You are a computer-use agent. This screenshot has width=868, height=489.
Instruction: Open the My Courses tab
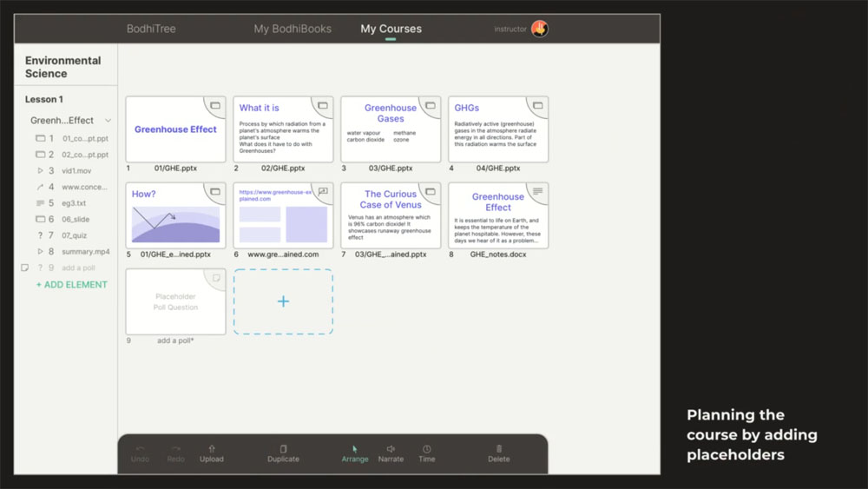click(x=391, y=29)
